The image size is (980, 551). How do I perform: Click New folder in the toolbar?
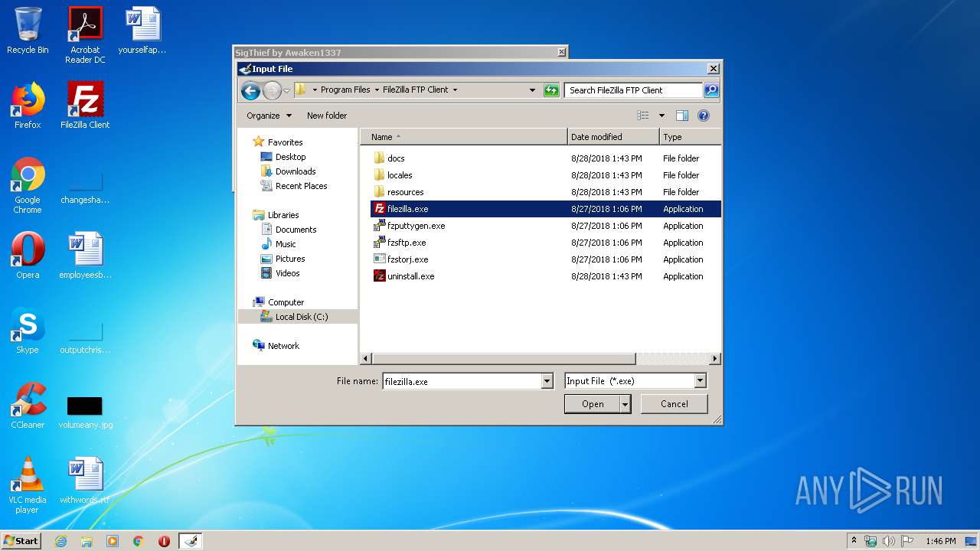tap(327, 116)
